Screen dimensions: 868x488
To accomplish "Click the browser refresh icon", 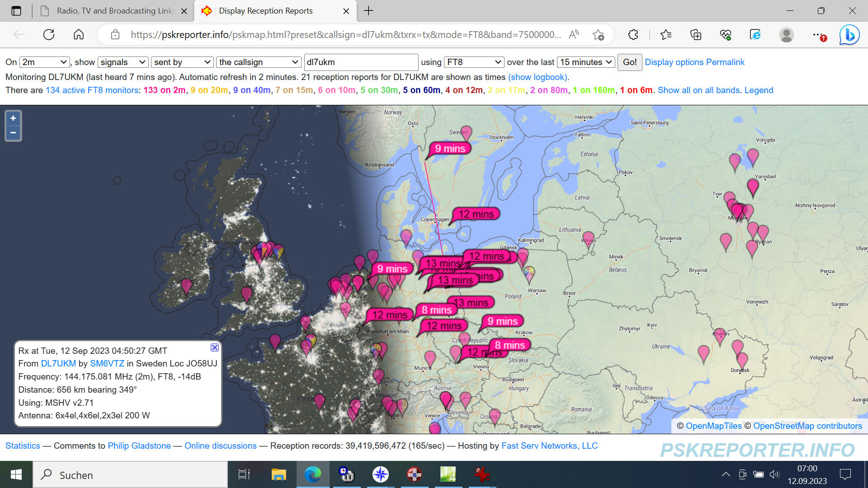I will [x=49, y=35].
